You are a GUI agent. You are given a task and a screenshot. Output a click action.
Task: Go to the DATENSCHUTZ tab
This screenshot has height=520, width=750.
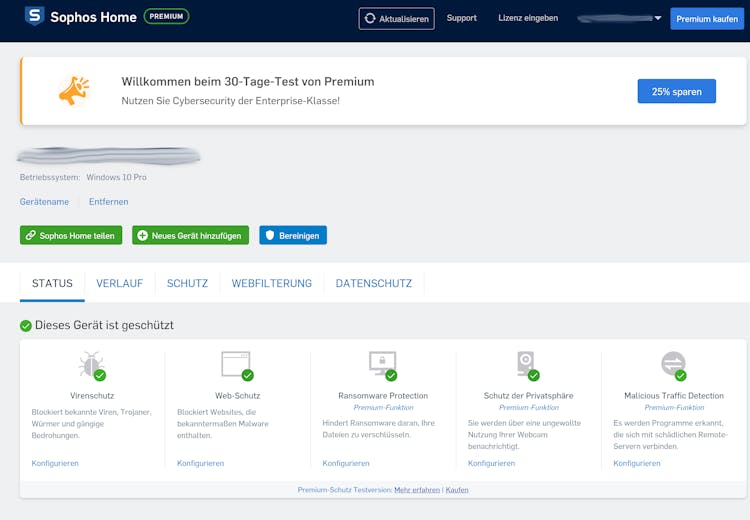click(374, 284)
